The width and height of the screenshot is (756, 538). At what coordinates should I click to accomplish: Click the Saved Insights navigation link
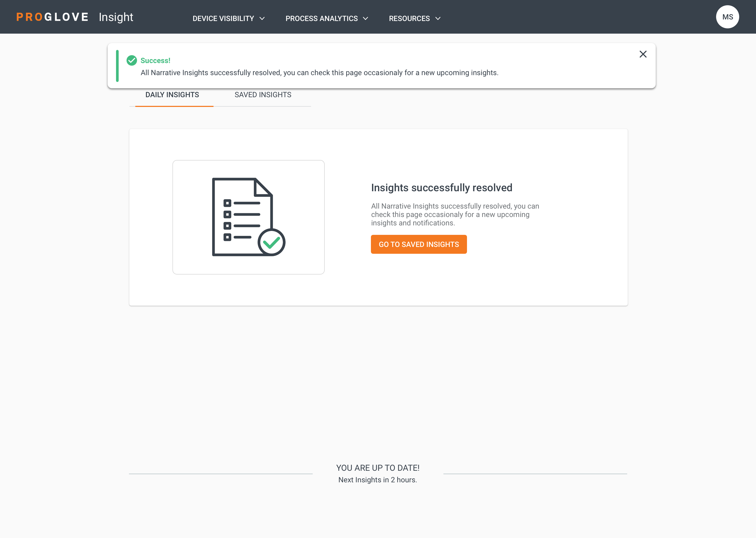click(263, 95)
